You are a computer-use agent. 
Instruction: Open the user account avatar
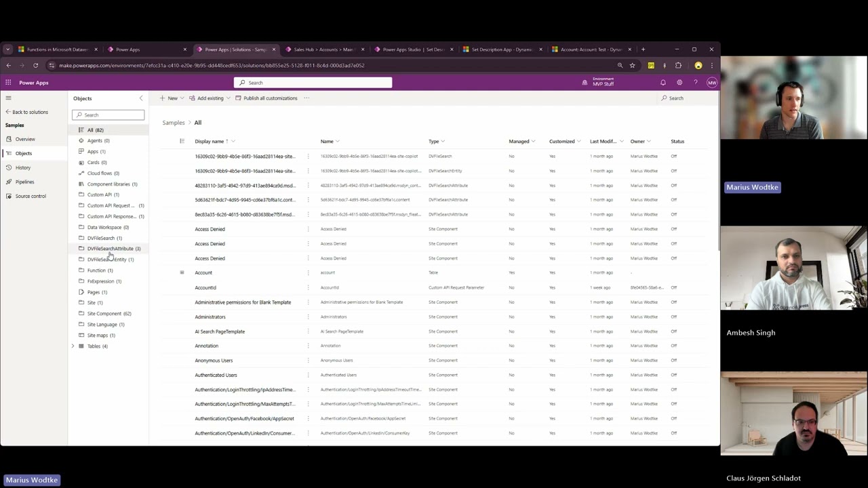coord(711,83)
